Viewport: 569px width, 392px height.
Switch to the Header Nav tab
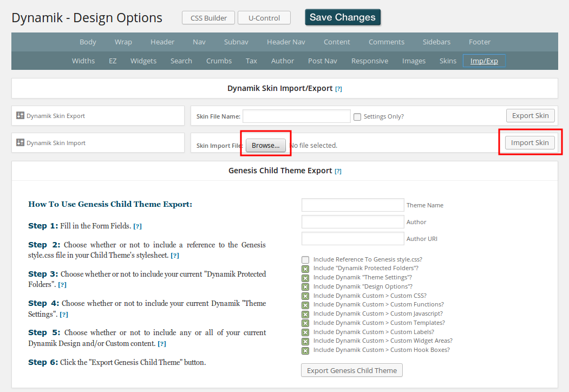286,42
